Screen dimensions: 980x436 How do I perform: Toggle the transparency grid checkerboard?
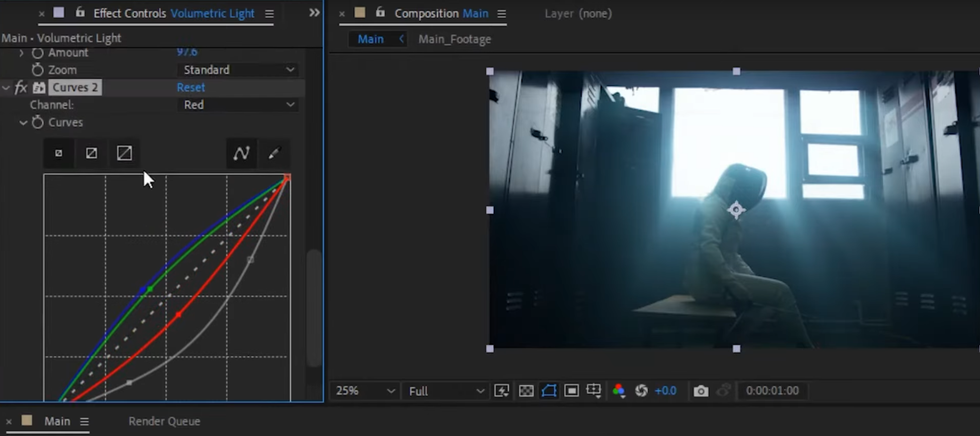click(526, 391)
